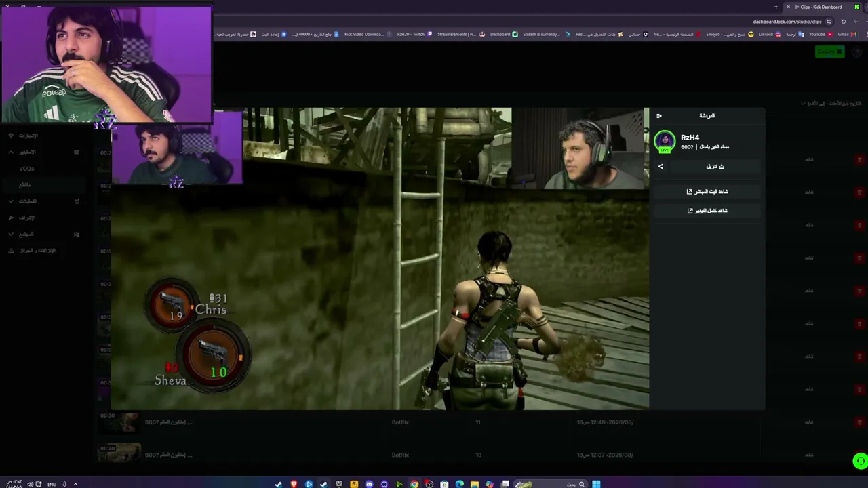Watch the clip created at 12:48
Viewport: 868px width, 488px height.
pos(809,422)
